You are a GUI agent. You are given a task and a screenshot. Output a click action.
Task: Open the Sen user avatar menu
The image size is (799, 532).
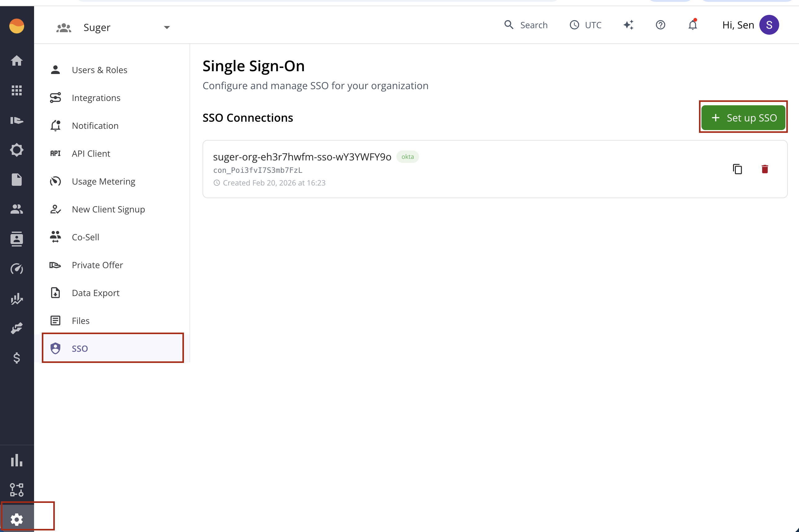pos(769,25)
